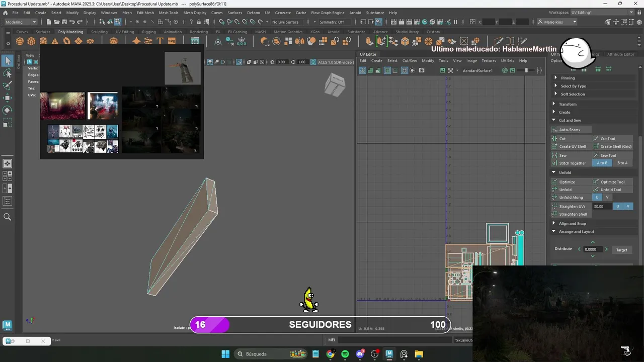Viewport: 644px width, 362px height.
Task: Open the Modeling menu set dropdown
Action: point(21,22)
